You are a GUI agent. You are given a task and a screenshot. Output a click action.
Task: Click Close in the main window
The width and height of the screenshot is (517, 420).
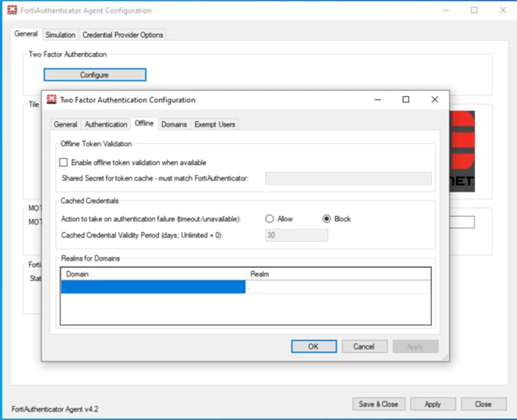click(x=483, y=404)
